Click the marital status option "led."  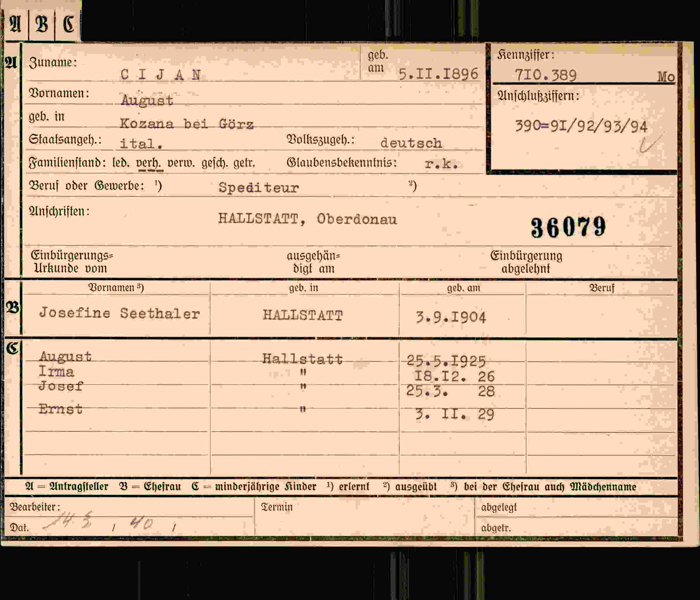121,163
